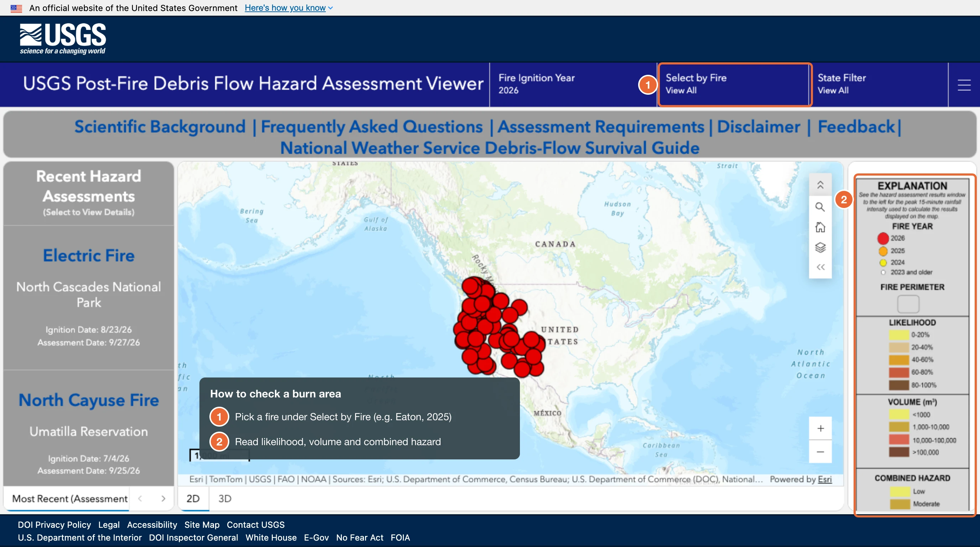Open the Feedback link

tap(856, 127)
